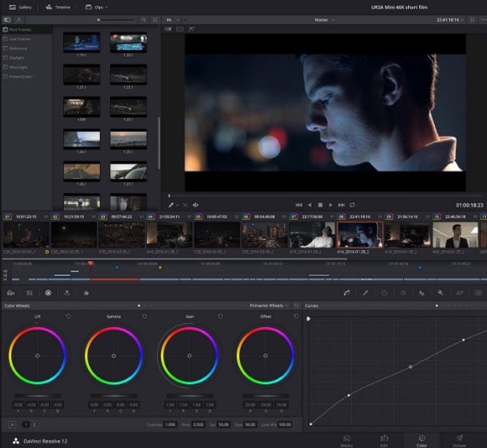Open the Primaries Wheels mode dropdown
Viewport: 487px width, 448px height.
pos(269,305)
